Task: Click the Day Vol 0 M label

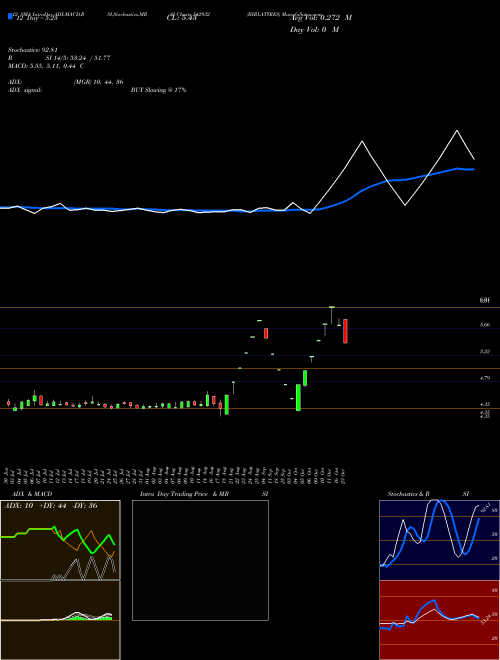Action: tap(314, 29)
